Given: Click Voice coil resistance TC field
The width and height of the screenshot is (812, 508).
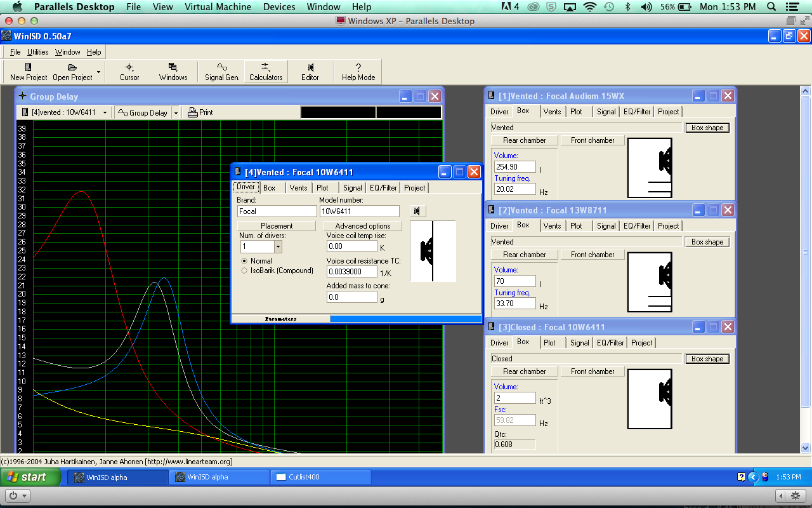Looking at the screenshot, I should click(x=352, y=271).
